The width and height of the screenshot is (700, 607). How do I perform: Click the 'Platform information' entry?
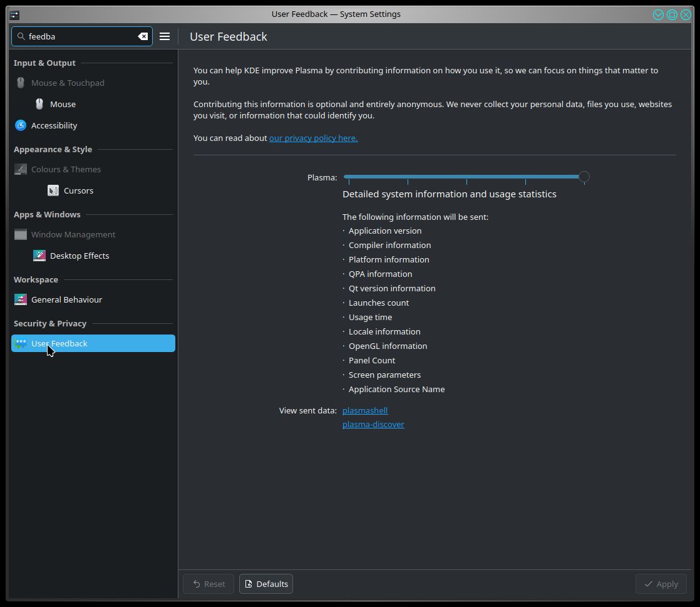pyautogui.click(x=389, y=259)
